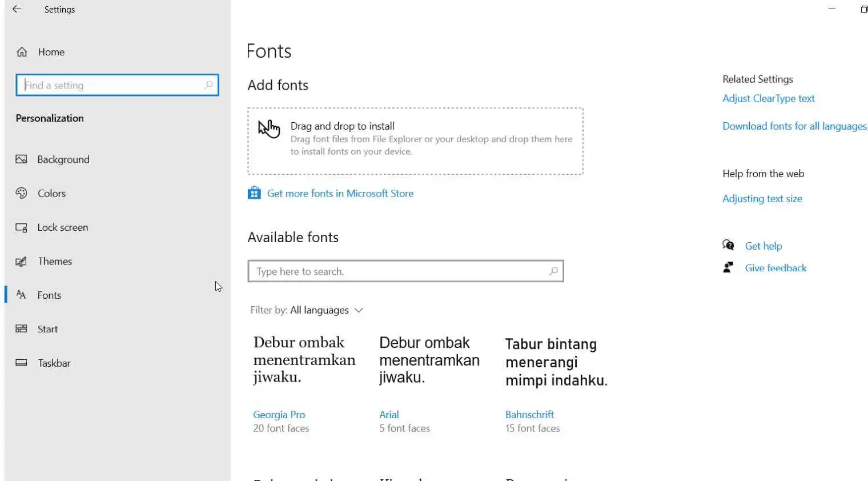Click Download fonts for all languages
Image resolution: width=868 pixels, height=481 pixels.
click(x=794, y=126)
